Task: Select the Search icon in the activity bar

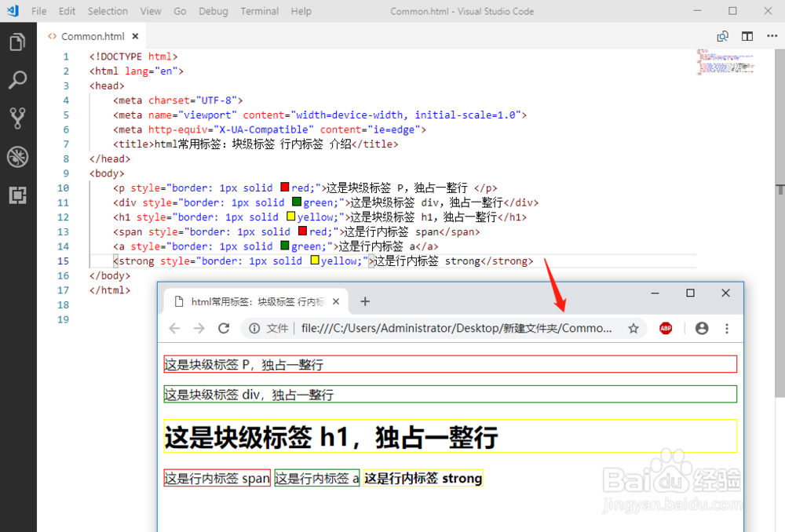Action: [x=17, y=81]
